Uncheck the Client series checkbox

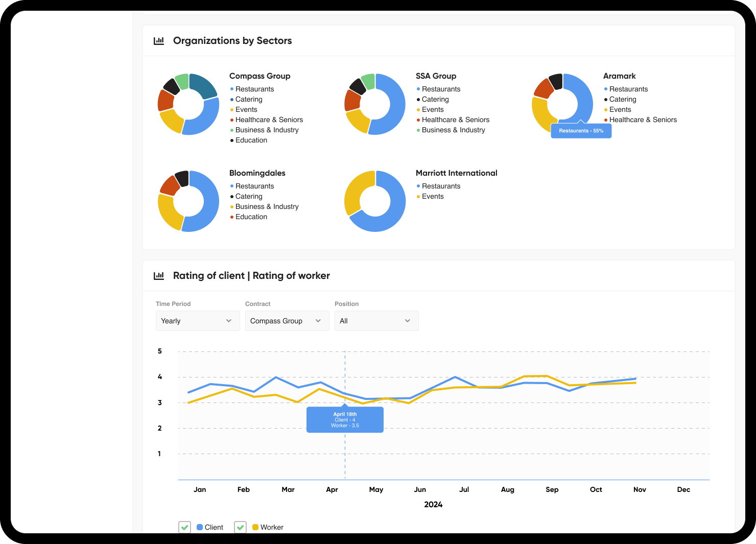(185, 527)
